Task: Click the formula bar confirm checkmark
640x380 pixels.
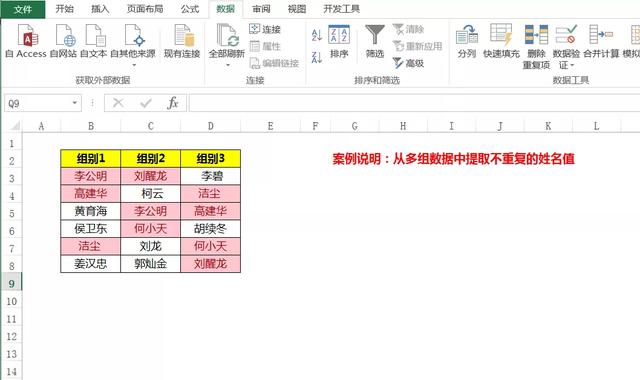Action: click(x=146, y=103)
